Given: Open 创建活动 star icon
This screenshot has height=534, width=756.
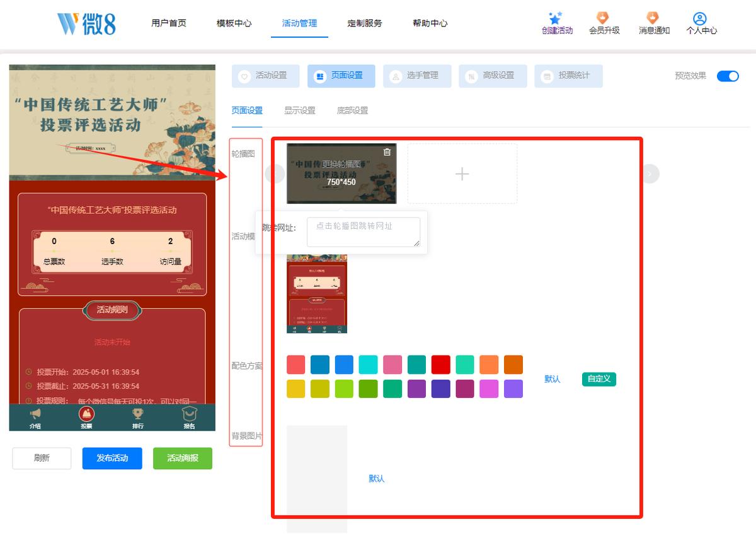Looking at the screenshot, I should pyautogui.click(x=556, y=18).
